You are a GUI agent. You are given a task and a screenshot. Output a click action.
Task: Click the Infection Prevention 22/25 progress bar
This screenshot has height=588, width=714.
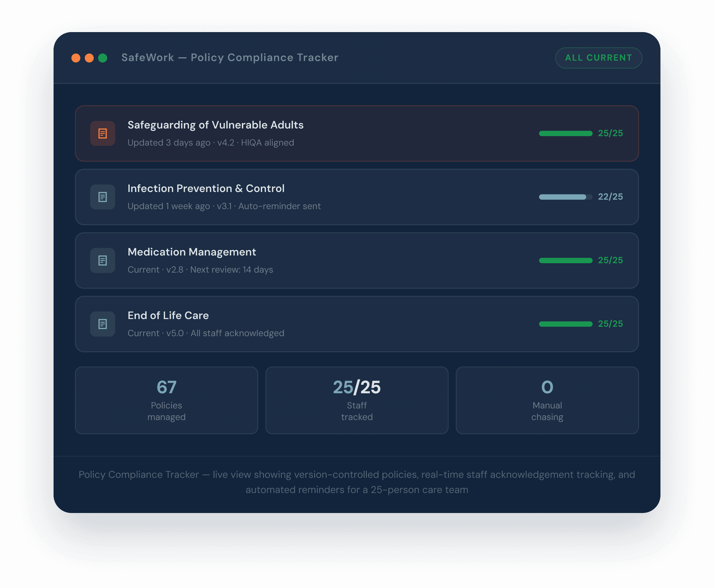[565, 197]
